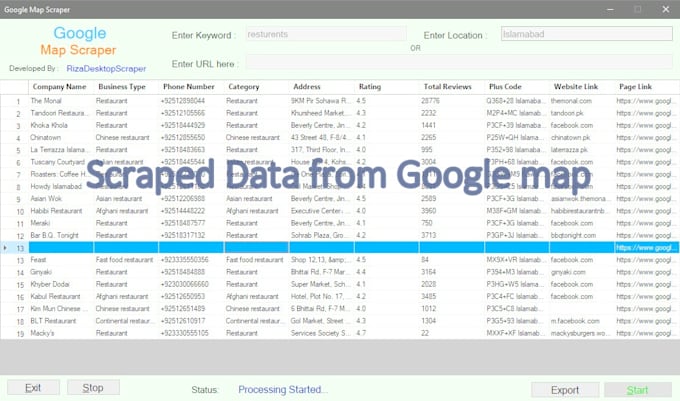Select the 'Tandoori Restaura...' cell

pos(61,113)
